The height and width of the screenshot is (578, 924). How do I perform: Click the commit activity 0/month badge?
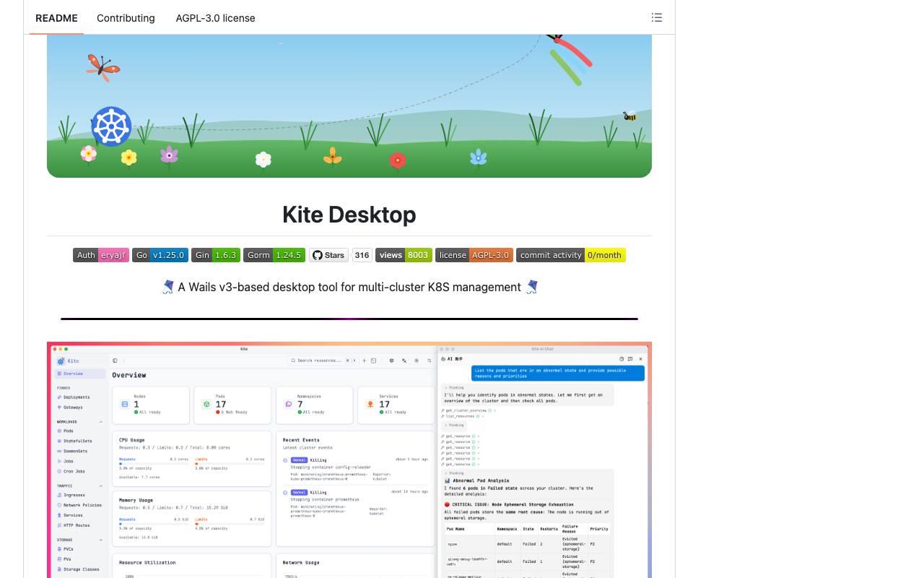click(571, 255)
